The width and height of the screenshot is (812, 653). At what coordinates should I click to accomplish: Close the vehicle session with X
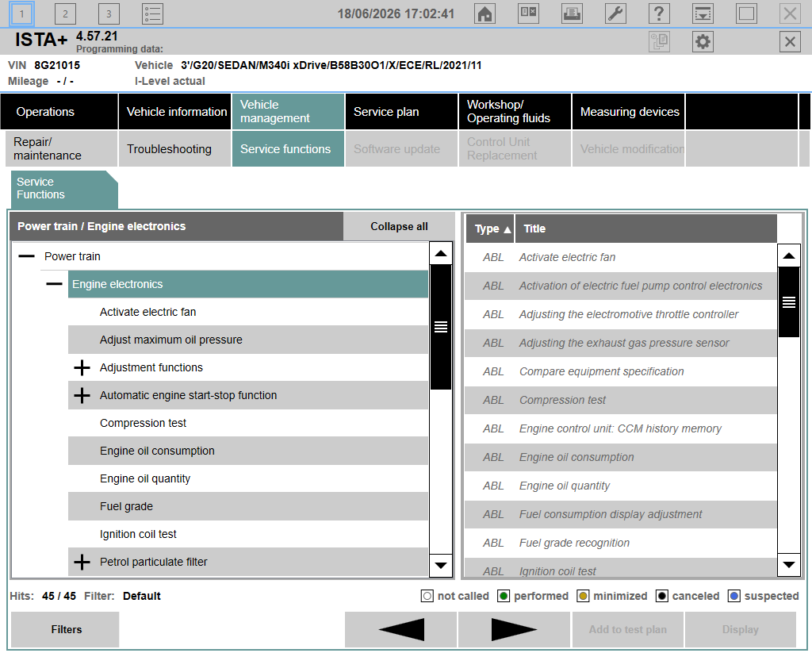pos(790,41)
